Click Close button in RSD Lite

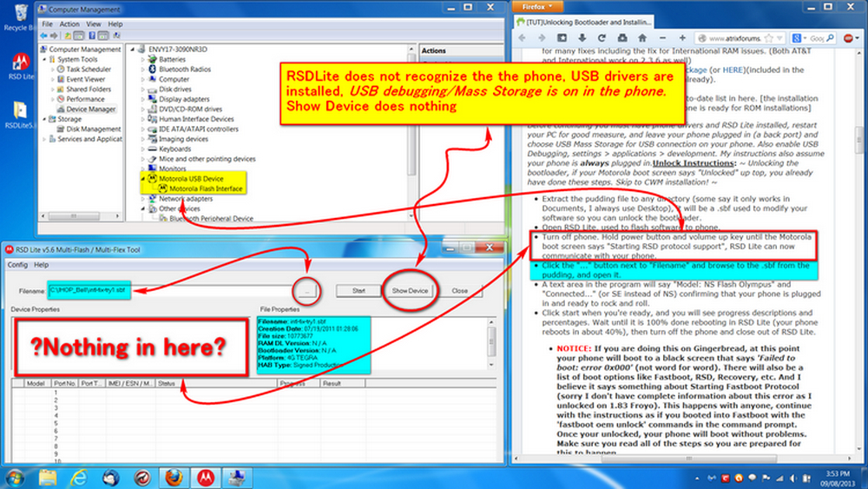click(459, 291)
